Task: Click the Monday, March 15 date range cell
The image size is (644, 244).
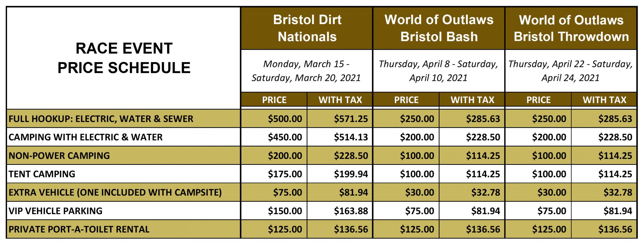Action: pyautogui.click(x=307, y=71)
